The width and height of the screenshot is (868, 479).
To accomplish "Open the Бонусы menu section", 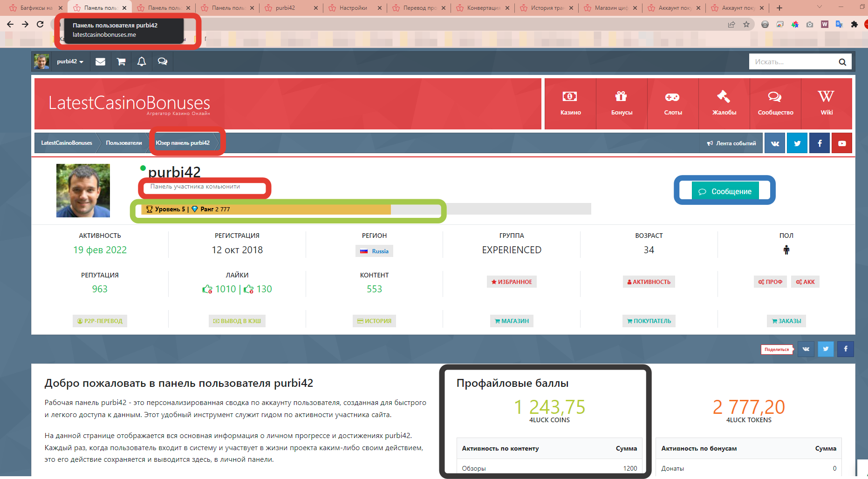I will tap(622, 103).
